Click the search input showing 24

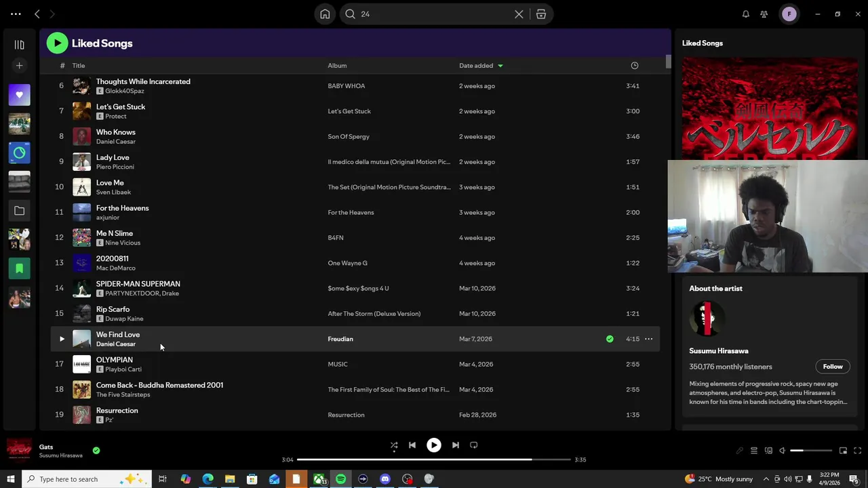coord(434,14)
